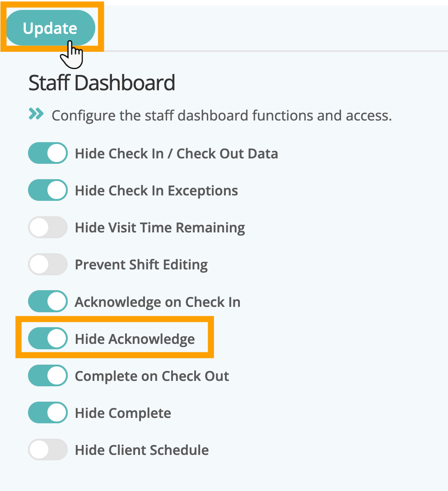Click the Staff Dashboard heading
This screenshot has width=448, height=491.
102,83
